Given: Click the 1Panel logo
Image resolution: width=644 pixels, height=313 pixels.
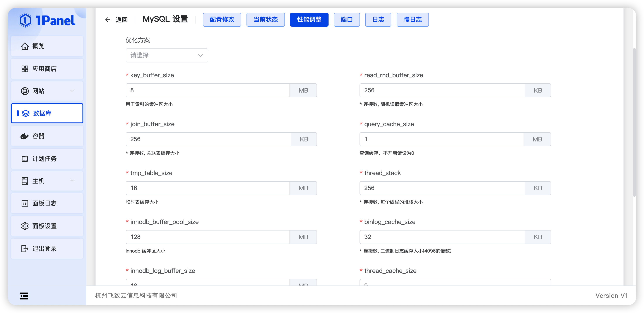Looking at the screenshot, I should pyautogui.click(x=48, y=20).
